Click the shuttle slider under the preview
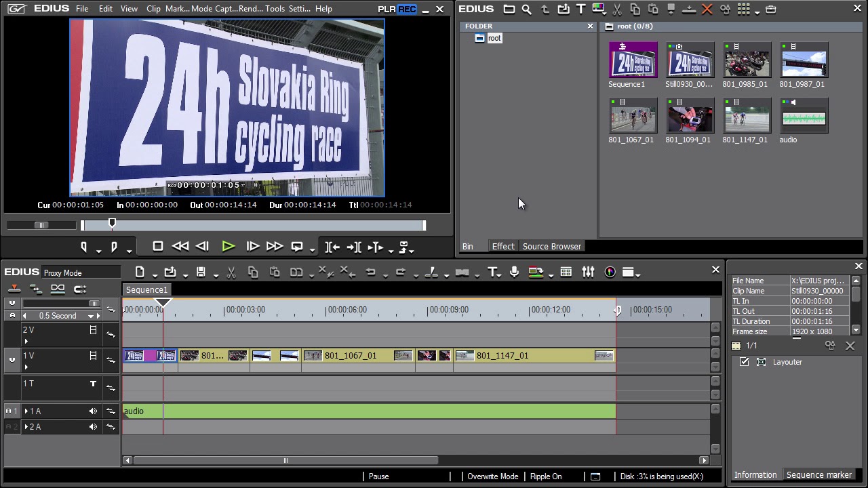Image resolution: width=868 pixels, height=488 pixels. click(x=41, y=225)
